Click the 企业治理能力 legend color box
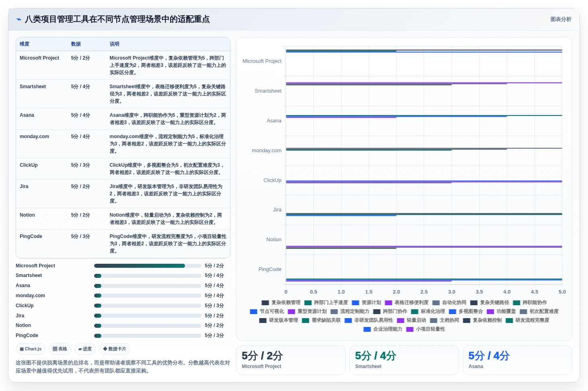The image size is (588, 391). 367,329
